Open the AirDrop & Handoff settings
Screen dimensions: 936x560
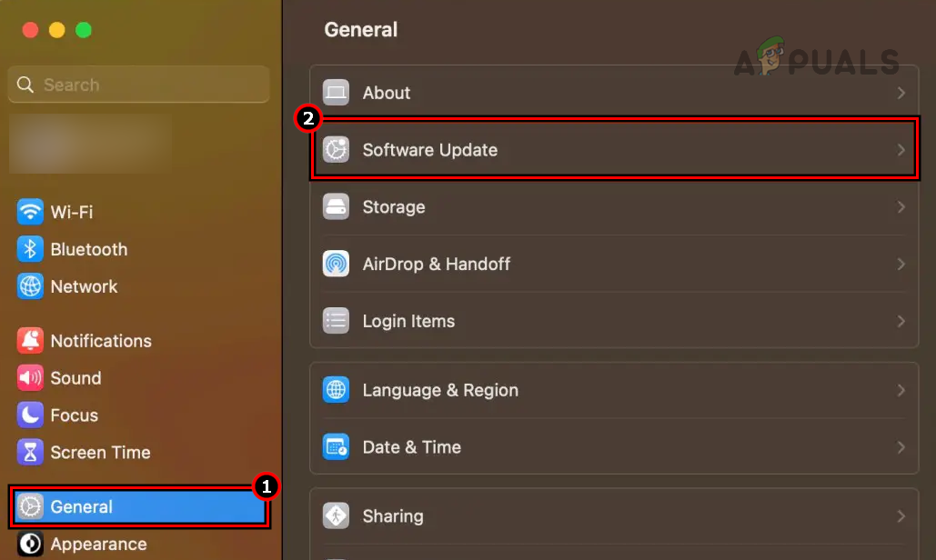[x=614, y=264]
